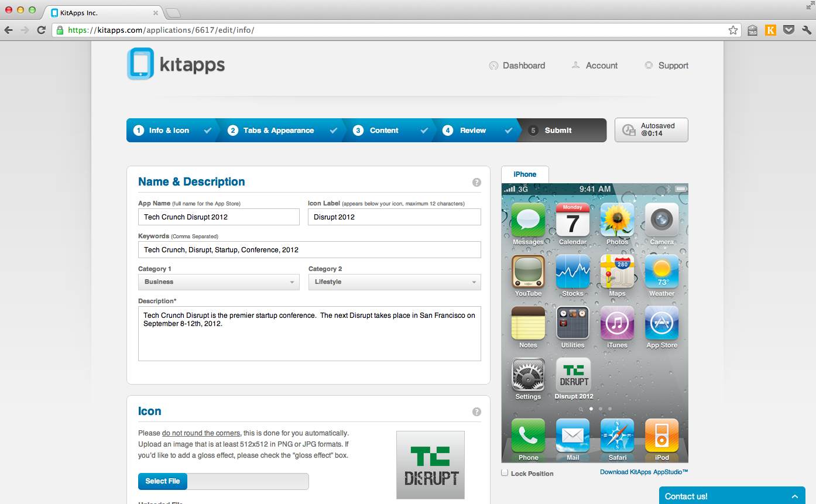Click the help icon for Name & Description
The height and width of the screenshot is (504, 816).
(x=476, y=182)
